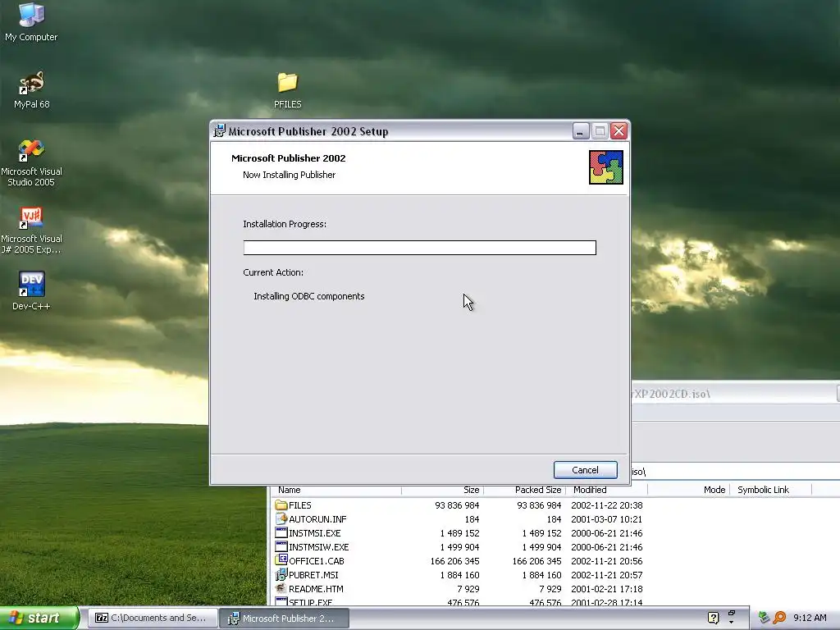Sort 7-Zip list by Symbolic Link column
The image size is (840, 630).
771,490
